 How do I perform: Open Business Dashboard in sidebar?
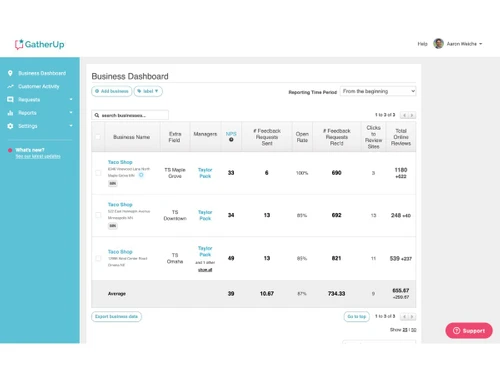point(42,73)
